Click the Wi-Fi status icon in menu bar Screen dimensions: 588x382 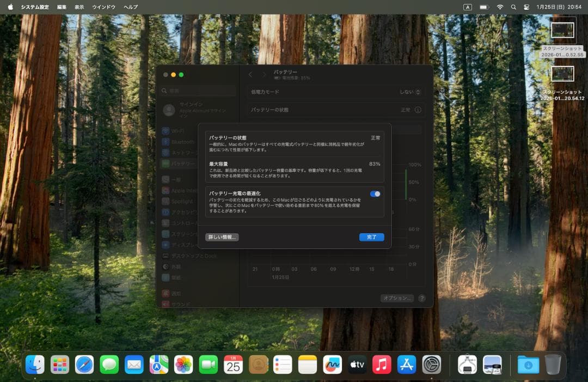(500, 7)
